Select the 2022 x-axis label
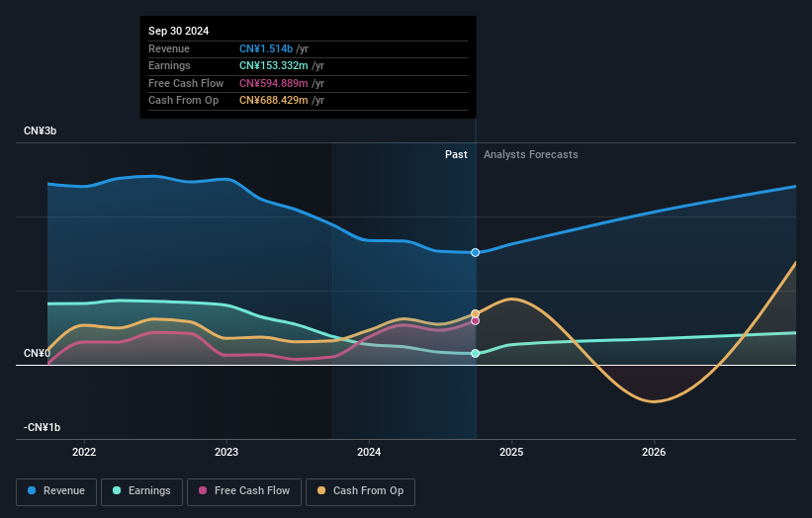This screenshot has width=812, height=518. (84, 453)
